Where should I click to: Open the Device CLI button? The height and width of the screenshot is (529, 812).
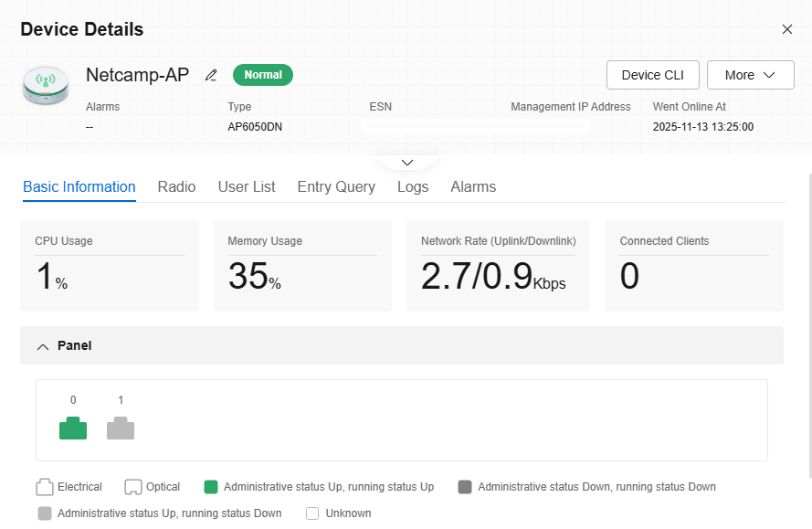coord(652,75)
